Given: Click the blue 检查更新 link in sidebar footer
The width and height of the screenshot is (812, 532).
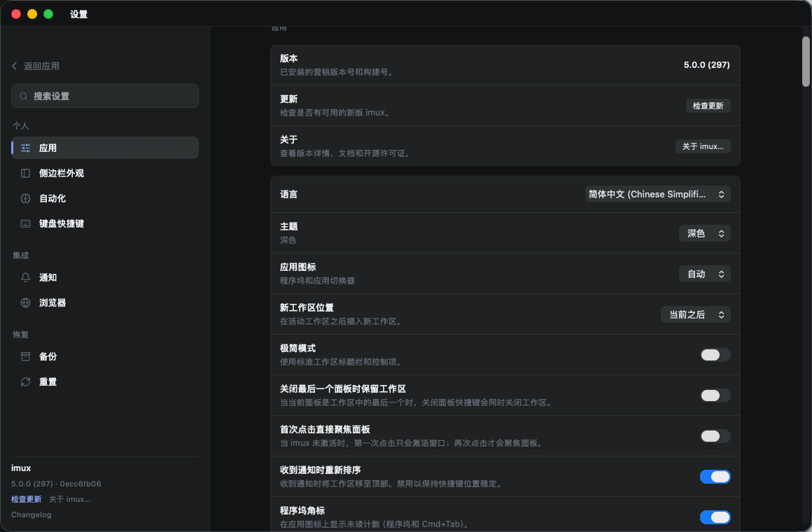Looking at the screenshot, I should pyautogui.click(x=27, y=499).
